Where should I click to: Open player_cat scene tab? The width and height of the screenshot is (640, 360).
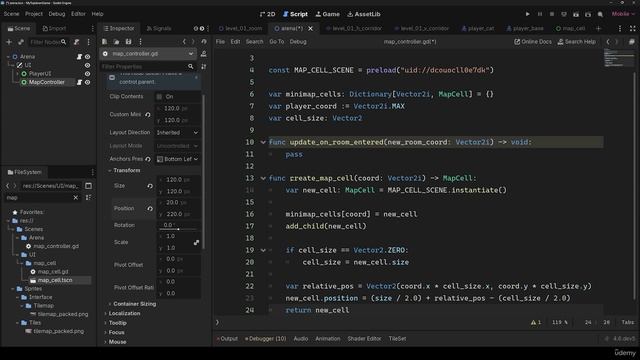pyautogui.click(x=478, y=29)
